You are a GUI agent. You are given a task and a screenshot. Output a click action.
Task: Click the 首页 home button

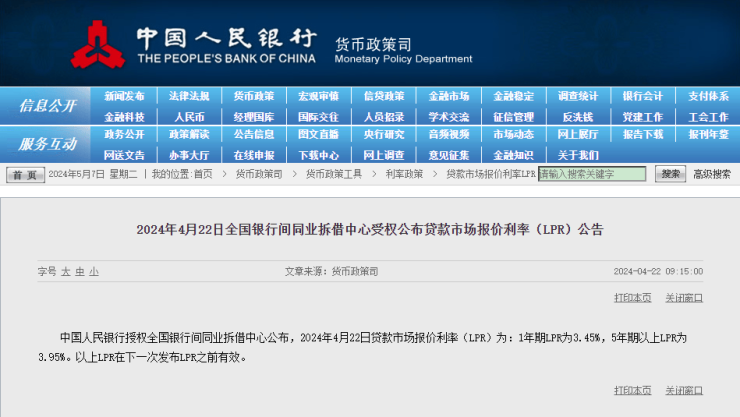coord(25,175)
